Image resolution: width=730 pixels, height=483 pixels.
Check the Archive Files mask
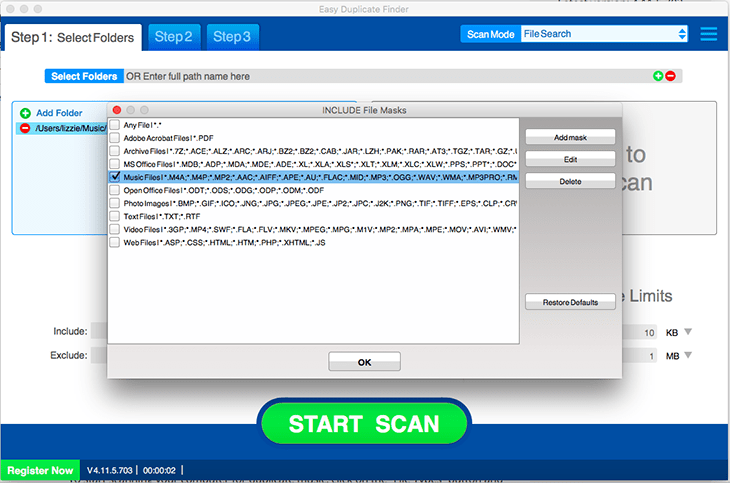click(115, 151)
